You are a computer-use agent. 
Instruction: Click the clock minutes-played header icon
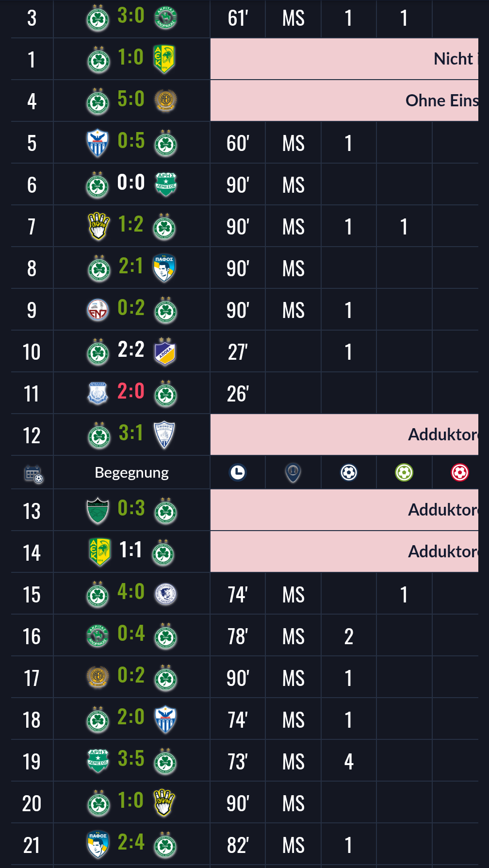tap(238, 472)
